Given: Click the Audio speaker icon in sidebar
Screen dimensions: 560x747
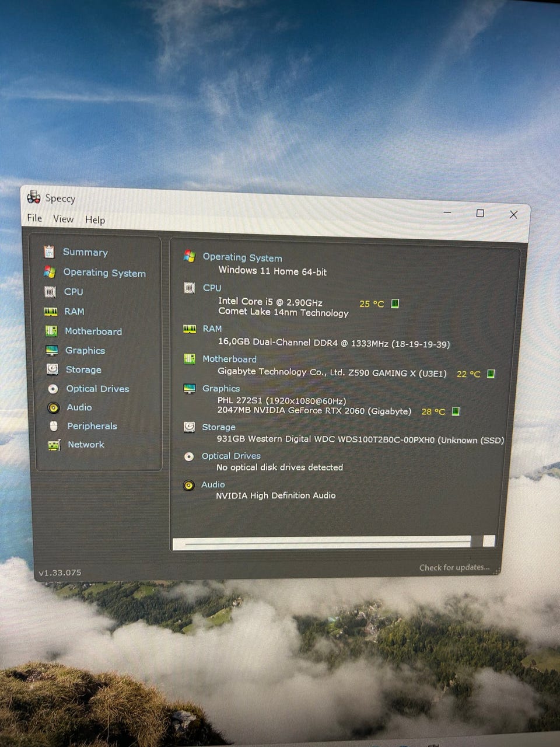Looking at the screenshot, I should pyautogui.click(x=53, y=407).
